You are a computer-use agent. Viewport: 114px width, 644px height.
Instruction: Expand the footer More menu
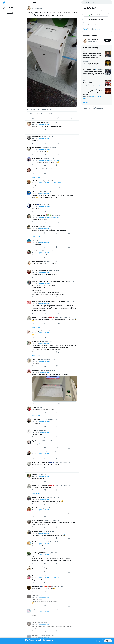[90, 109]
